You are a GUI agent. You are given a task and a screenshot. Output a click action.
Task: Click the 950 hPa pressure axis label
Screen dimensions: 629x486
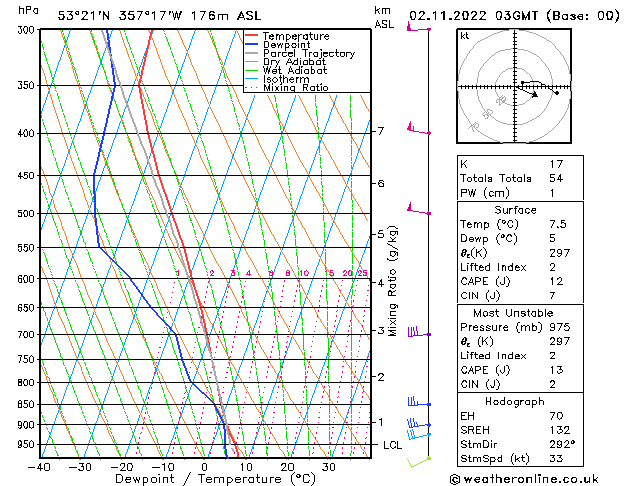28,445
